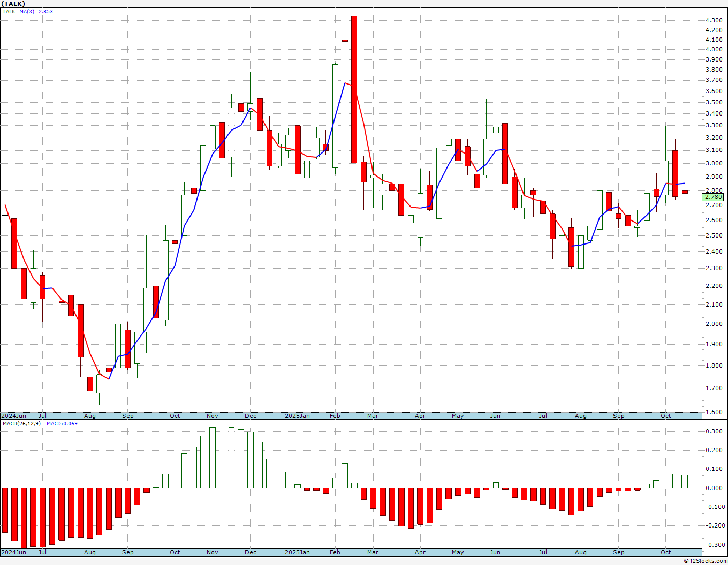Click the 2.000 price axis label
This screenshot has width=728, height=565.
coord(714,324)
